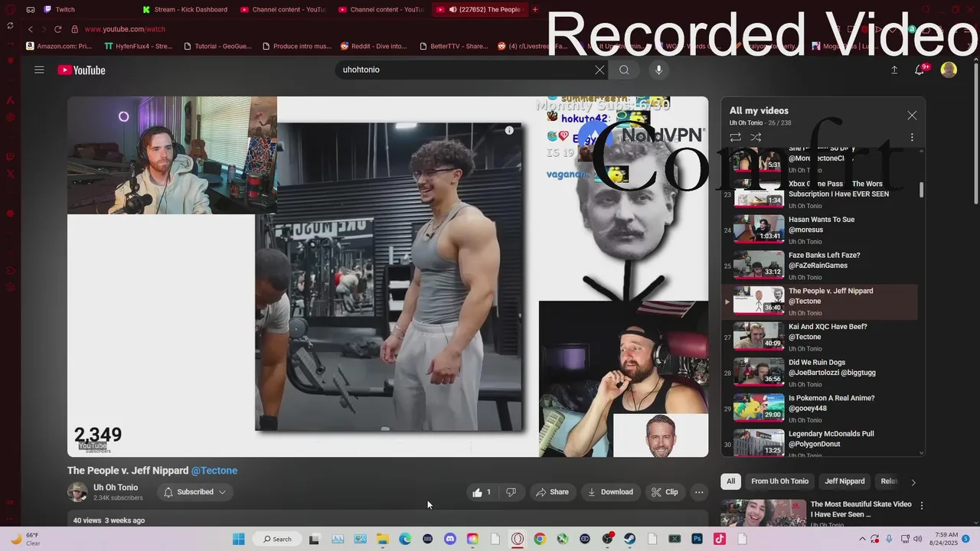Open Tutorial - GeoGue bookmark
Viewport: 980px width, 551px height.
click(218, 46)
